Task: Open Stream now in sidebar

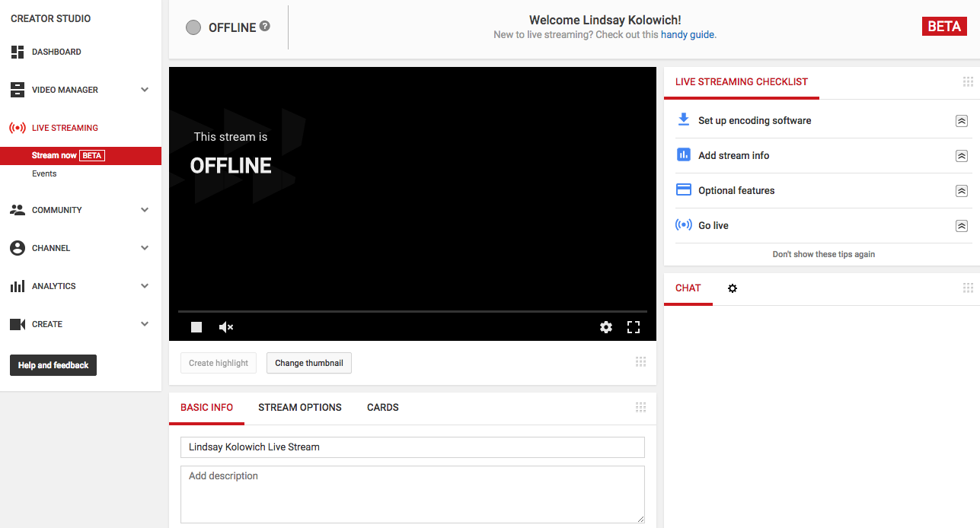Action: click(81, 155)
